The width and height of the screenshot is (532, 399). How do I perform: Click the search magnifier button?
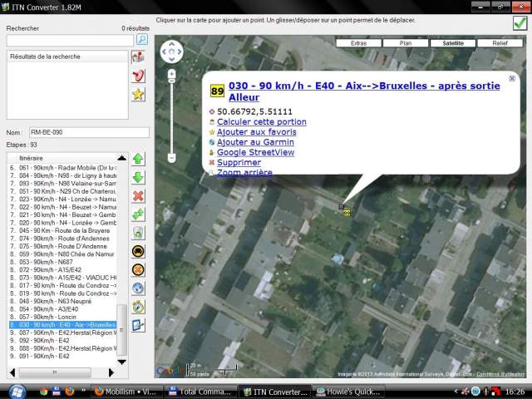141,39
